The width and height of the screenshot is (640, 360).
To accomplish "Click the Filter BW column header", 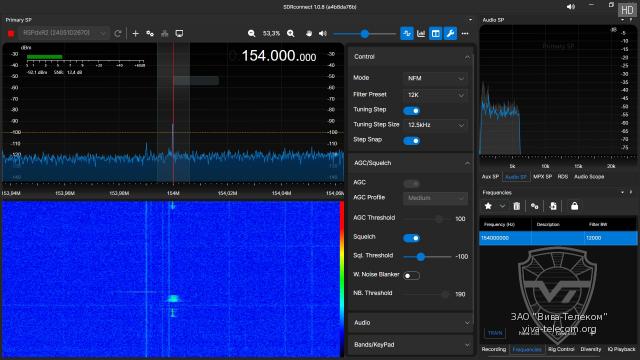I will 598,224.
